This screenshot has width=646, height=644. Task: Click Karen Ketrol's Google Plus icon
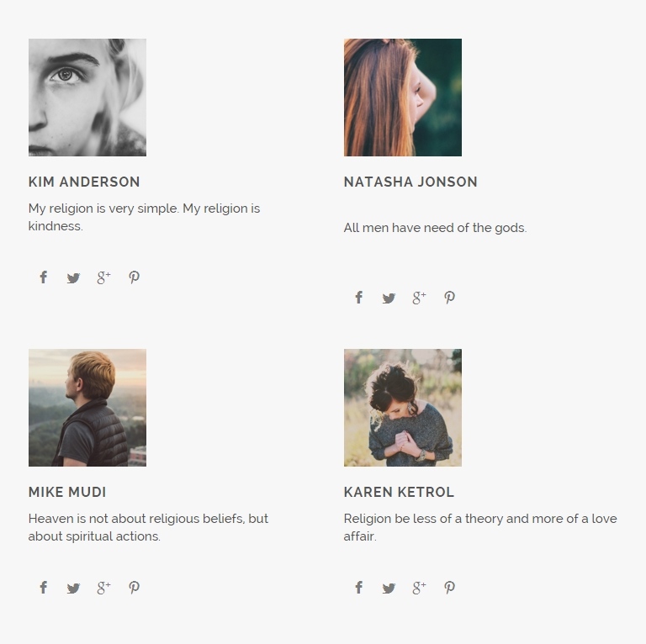tap(420, 588)
